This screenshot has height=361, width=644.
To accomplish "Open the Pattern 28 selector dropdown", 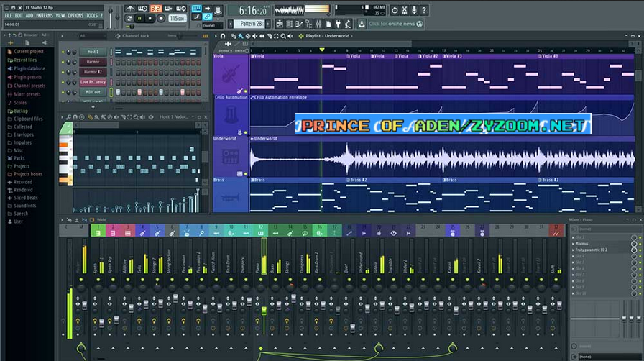I will [251, 24].
